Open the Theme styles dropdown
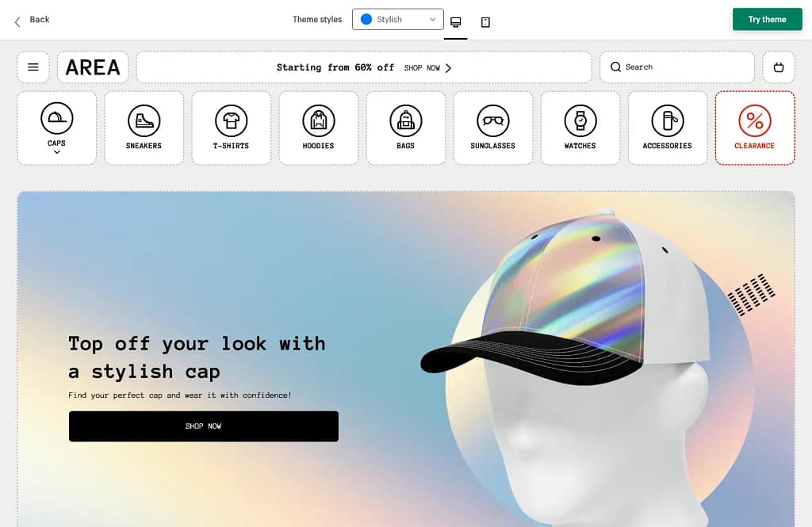812x527 pixels. (398, 20)
